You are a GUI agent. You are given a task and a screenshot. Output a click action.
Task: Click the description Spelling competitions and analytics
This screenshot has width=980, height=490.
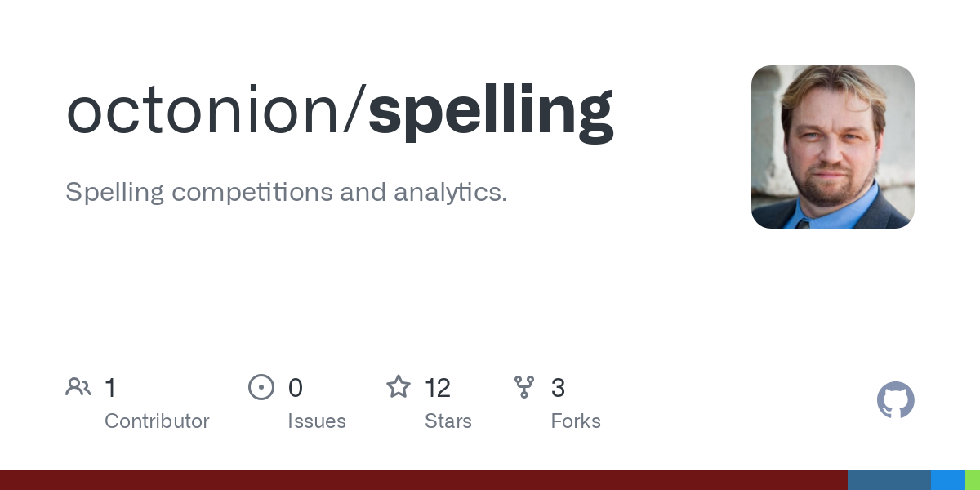tap(287, 193)
